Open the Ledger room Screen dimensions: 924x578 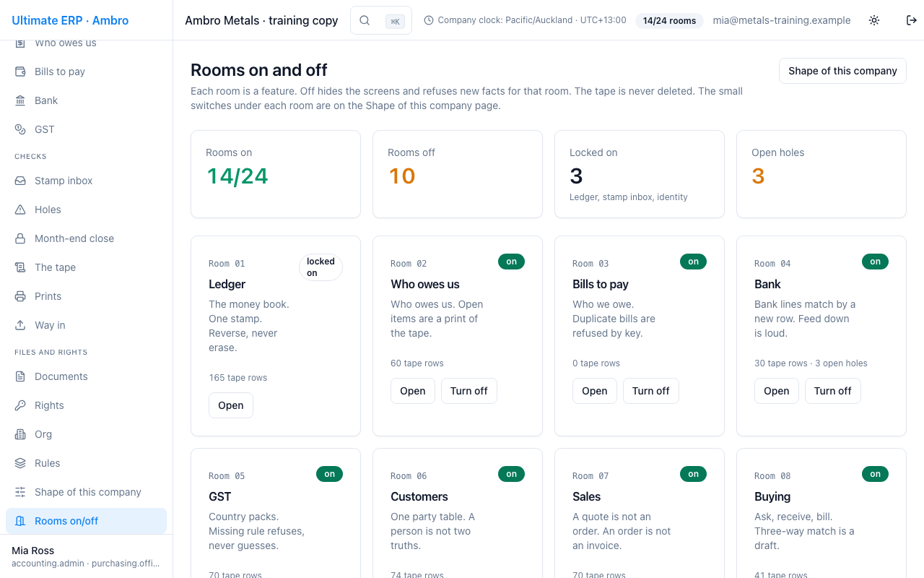point(231,405)
